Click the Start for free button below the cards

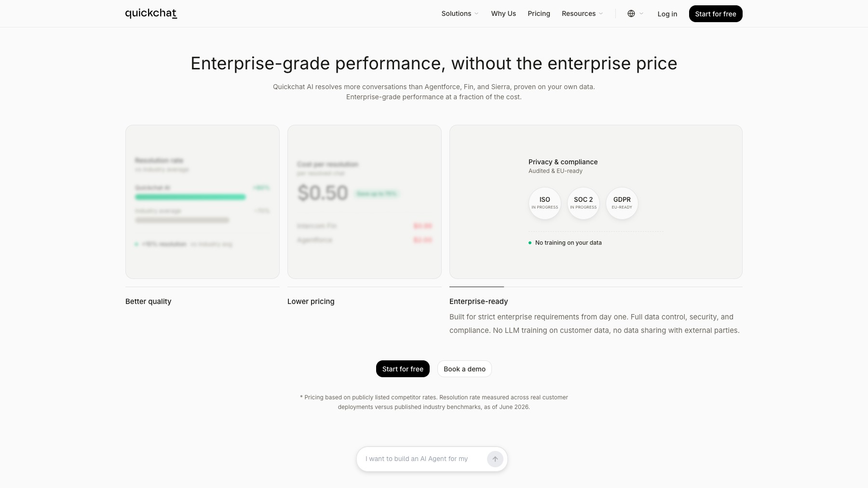click(403, 369)
